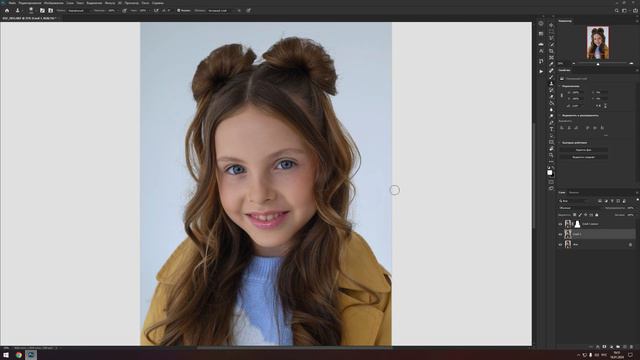
Task: Click the search icon at top right
Action: pyautogui.click(x=616, y=11)
